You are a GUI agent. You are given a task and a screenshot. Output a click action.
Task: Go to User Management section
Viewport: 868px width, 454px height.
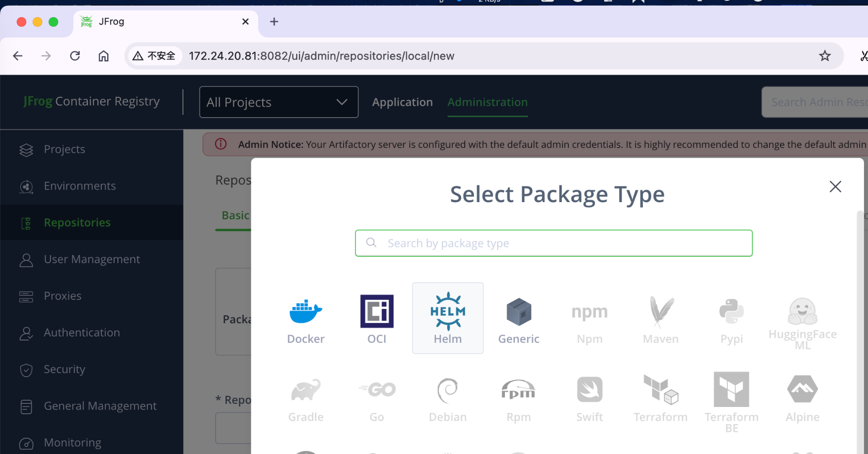pyautogui.click(x=92, y=259)
